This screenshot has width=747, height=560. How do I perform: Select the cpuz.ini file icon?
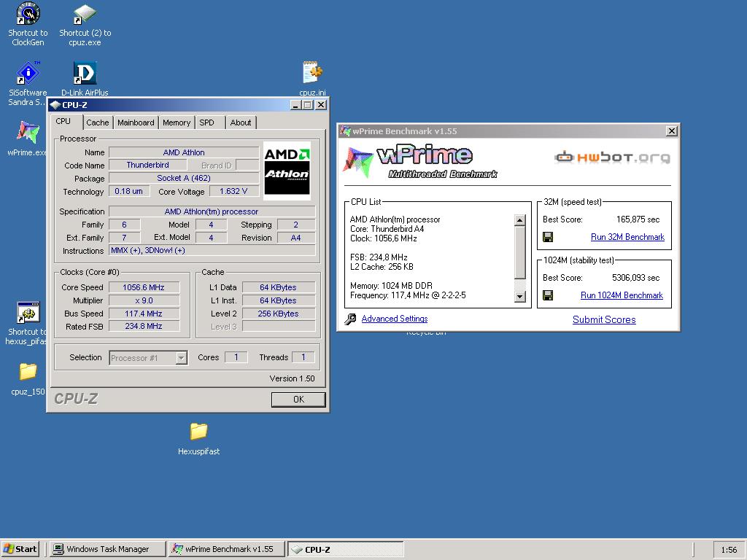coord(312,72)
